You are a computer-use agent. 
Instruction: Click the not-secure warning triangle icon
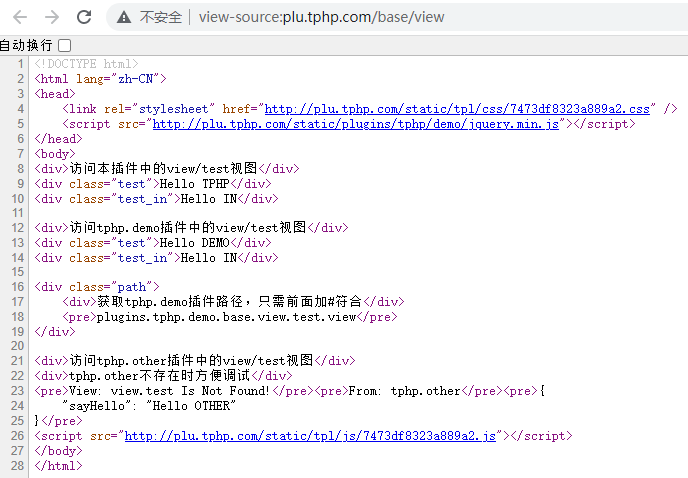pos(124,17)
